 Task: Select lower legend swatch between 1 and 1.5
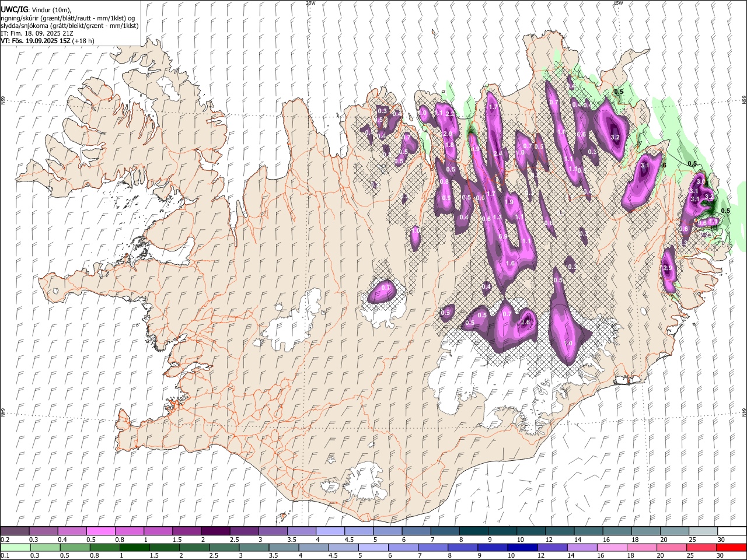click(134, 547)
